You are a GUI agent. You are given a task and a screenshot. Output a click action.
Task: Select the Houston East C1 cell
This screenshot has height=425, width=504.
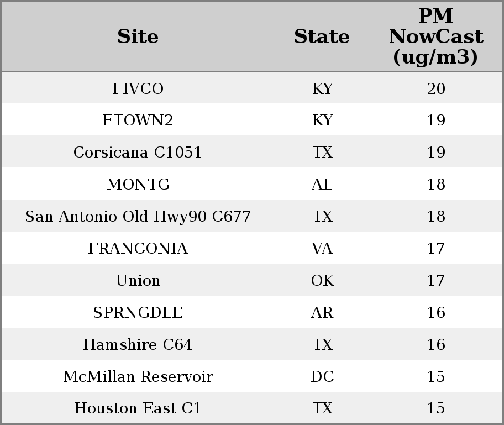coord(138,408)
